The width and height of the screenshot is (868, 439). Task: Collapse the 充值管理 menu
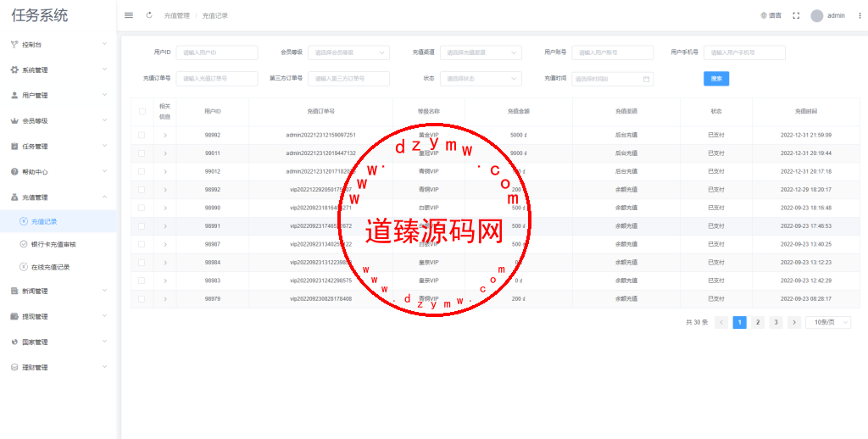pyautogui.click(x=58, y=197)
